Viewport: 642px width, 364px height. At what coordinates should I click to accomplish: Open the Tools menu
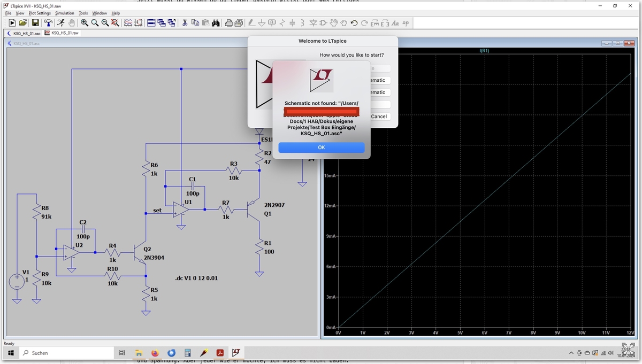coord(83,13)
